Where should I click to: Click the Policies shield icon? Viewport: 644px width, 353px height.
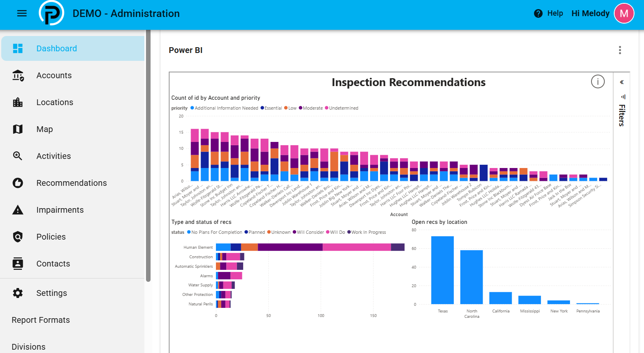click(18, 237)
